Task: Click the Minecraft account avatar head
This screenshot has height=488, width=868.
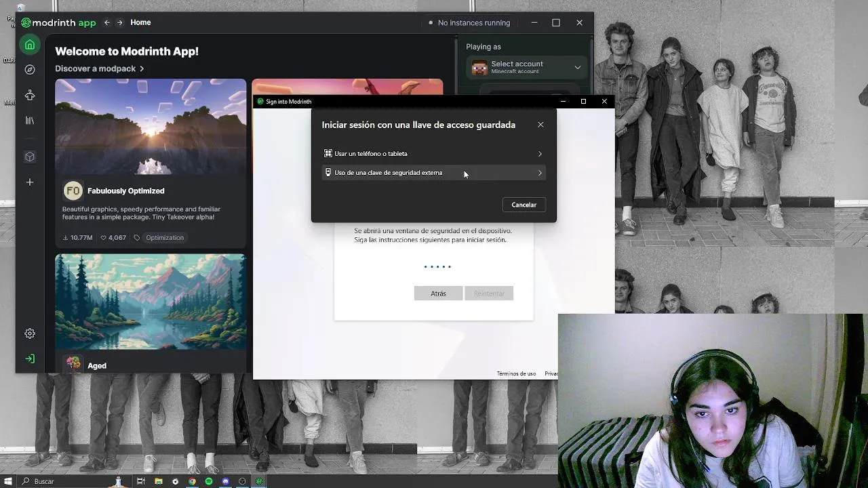Action: point(480,67)
